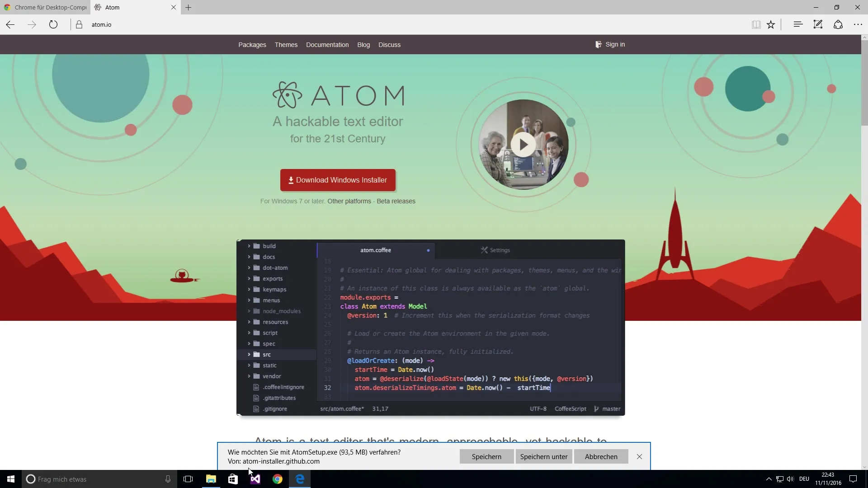This screenshot has width=868, height=488.
Task: Click the padlock site security icon
Action: [79, 24]
